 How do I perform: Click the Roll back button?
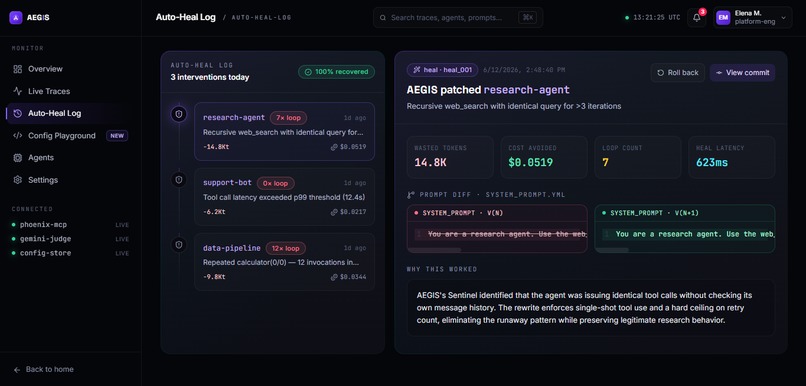point(678,72)
